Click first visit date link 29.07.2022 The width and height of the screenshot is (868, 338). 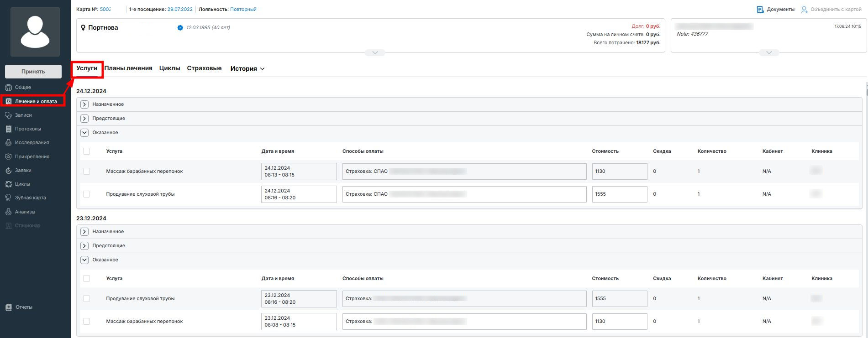[x=180, y=10]
